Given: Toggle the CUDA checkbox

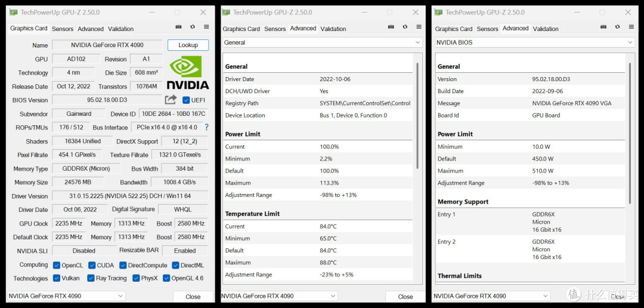Looking at the screenshot, I should pos(92,265).
